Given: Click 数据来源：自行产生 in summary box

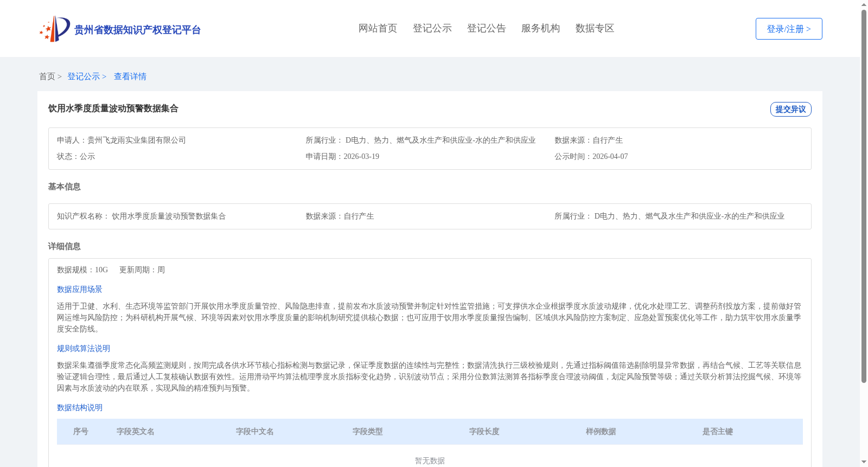Looking at the screenshot, I should [589, 140].
